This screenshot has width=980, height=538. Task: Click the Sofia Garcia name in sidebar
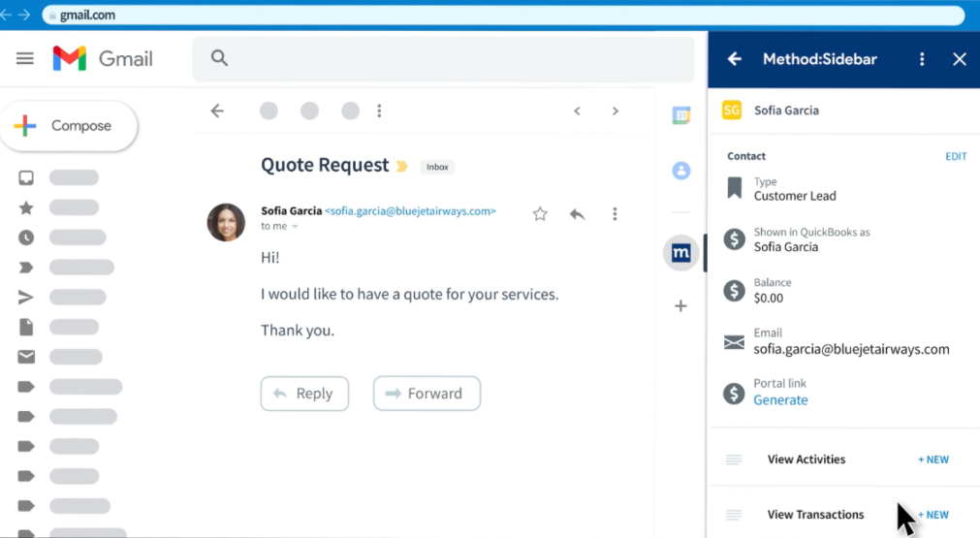(786, 111)
